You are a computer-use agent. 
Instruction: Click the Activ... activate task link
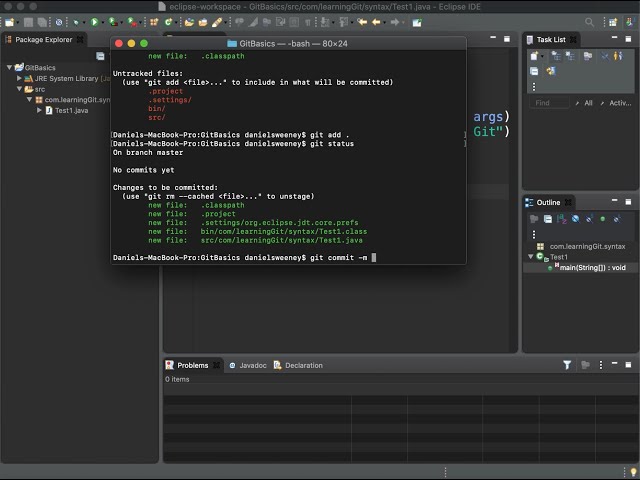[620, 103]
